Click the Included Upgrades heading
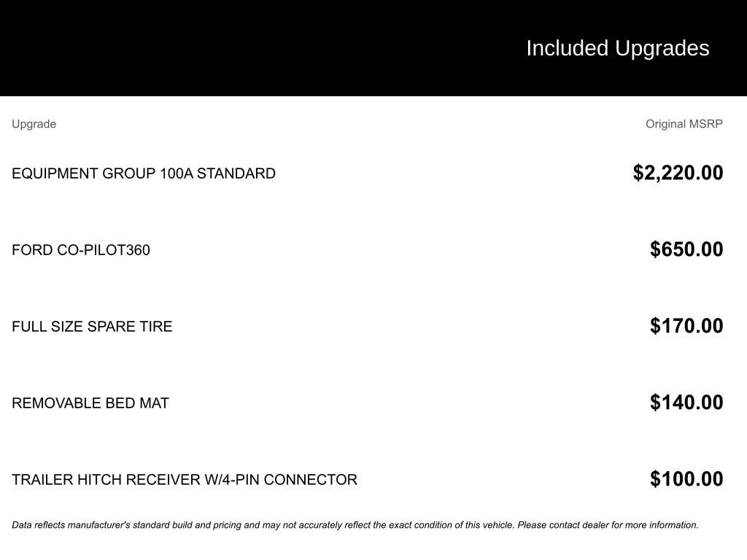The width and height of the screenshot is (747, 560). 617,49
